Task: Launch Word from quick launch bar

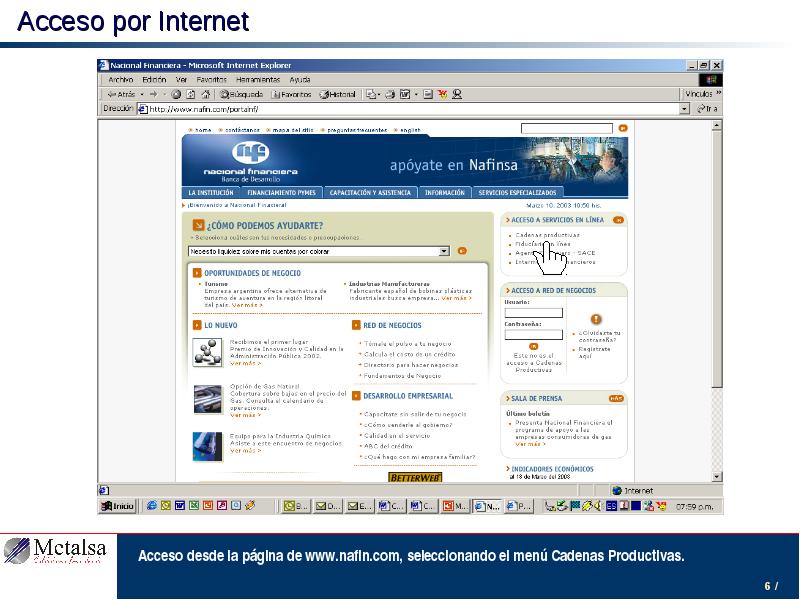Action: tap(180, 506)
